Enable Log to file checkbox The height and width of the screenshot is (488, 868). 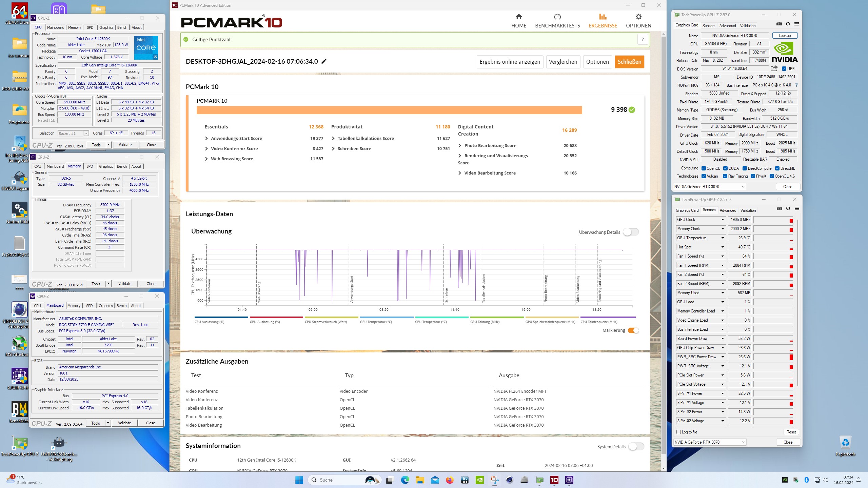678,432
